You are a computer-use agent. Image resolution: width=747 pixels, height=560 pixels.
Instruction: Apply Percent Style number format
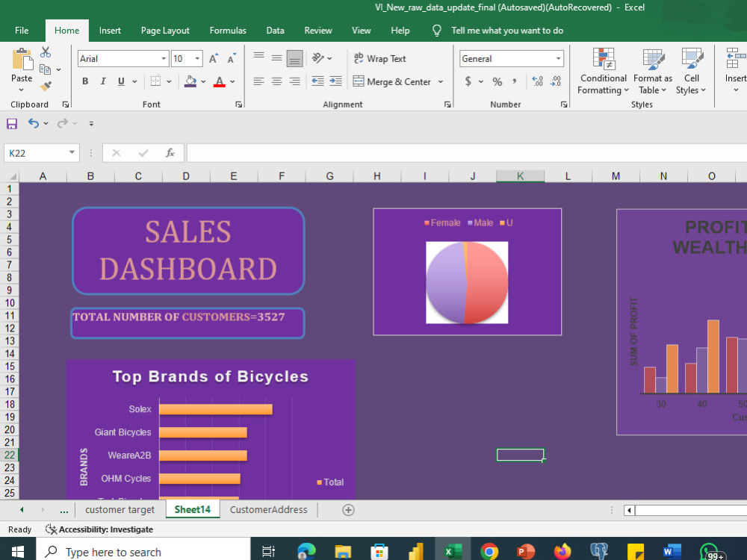click(x=498, y=81)
